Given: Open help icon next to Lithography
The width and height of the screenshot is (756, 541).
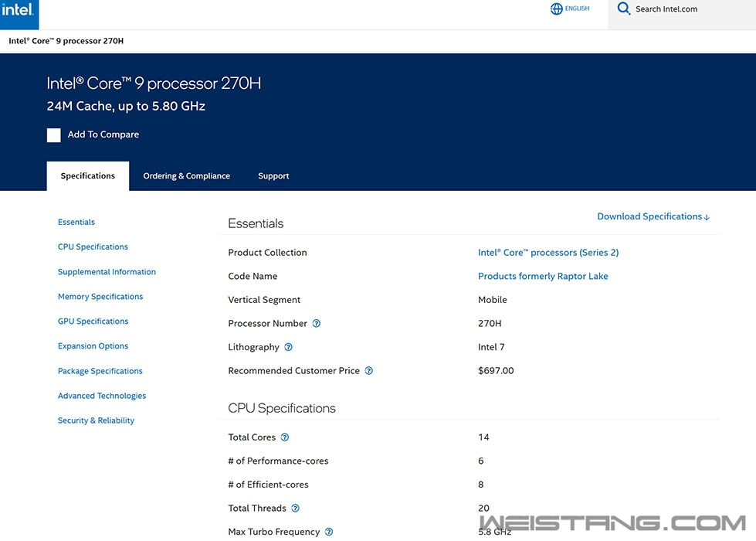Looking at the screenshot, I should coord(288,347).
